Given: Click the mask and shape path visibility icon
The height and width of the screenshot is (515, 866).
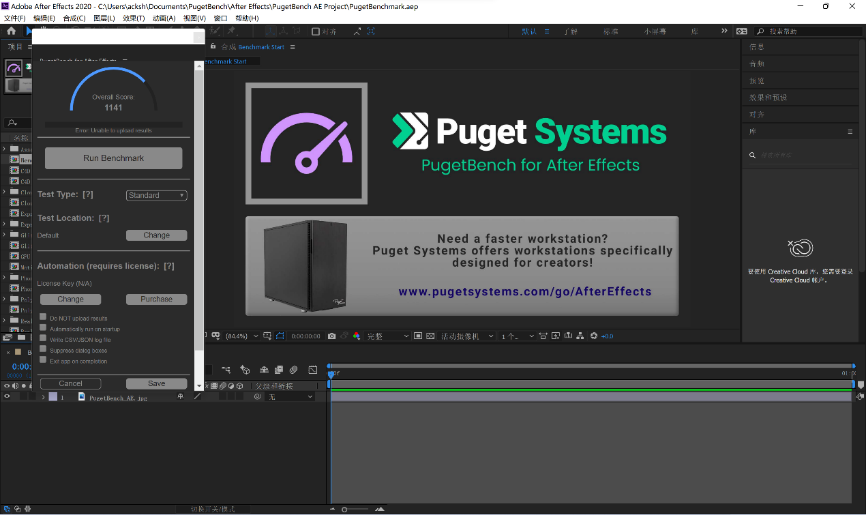Looking at the screenshot, I should coord(280,336).
